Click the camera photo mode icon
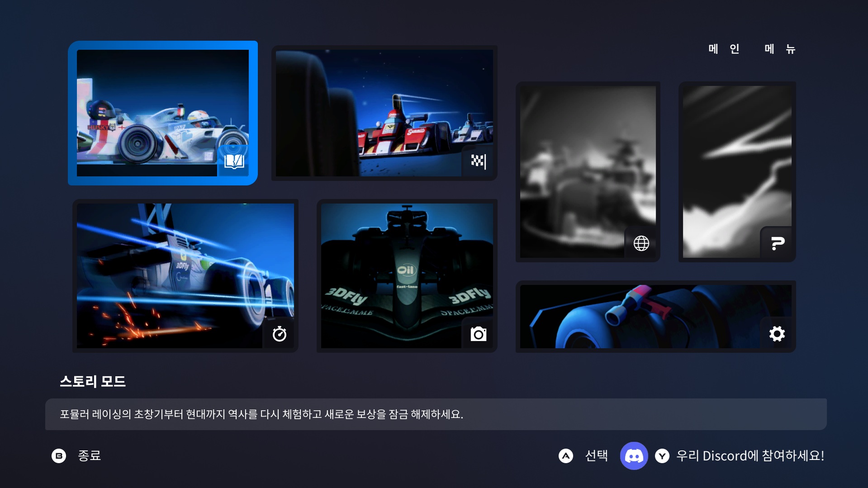Screen dimensions: 868x488 click(x=478, y=334)
